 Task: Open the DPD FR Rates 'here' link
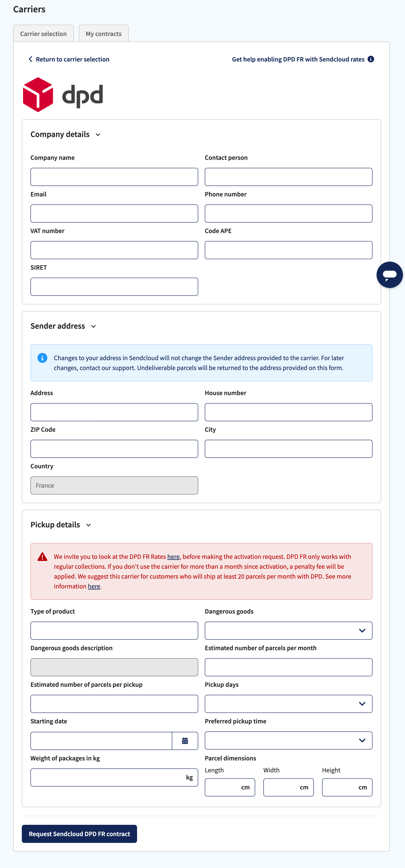click(x=173, y=556)
